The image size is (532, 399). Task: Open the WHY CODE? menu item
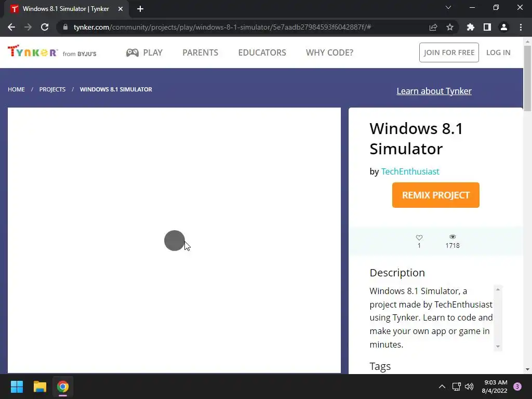tap(329, 52)
